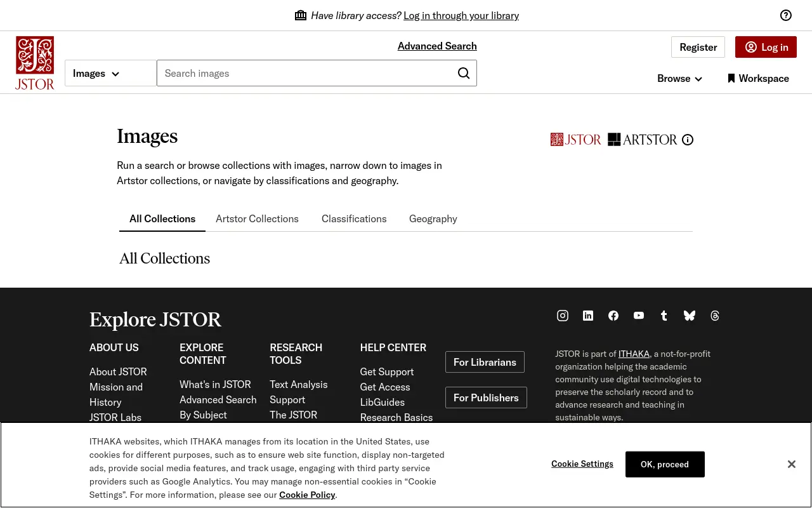The width and height of the screenshot is (812, 508).
Task: Open JSTOR Threads page
Action: pyautogui.click(x=715, y=316)
